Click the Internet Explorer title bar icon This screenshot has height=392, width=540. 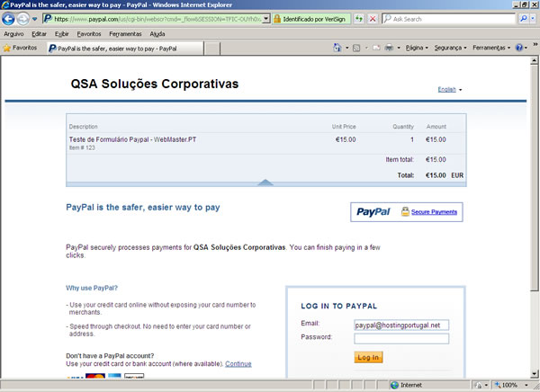click(5, 4)
